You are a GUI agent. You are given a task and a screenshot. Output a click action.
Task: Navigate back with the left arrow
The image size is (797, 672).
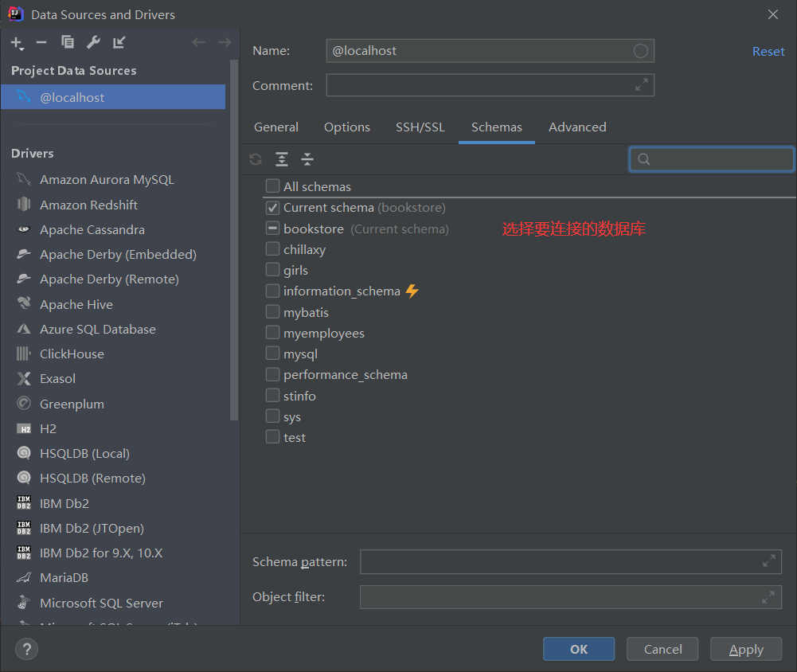(198, 42)
